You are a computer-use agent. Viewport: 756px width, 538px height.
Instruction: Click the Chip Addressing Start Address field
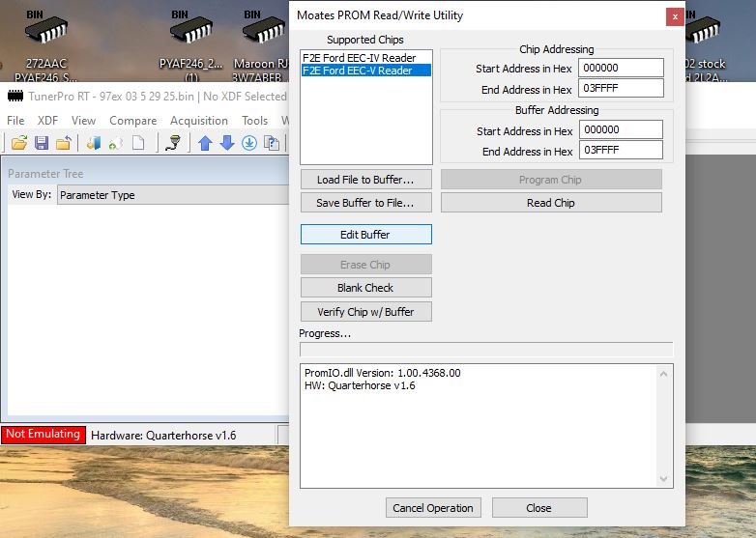tap(621, 69)
